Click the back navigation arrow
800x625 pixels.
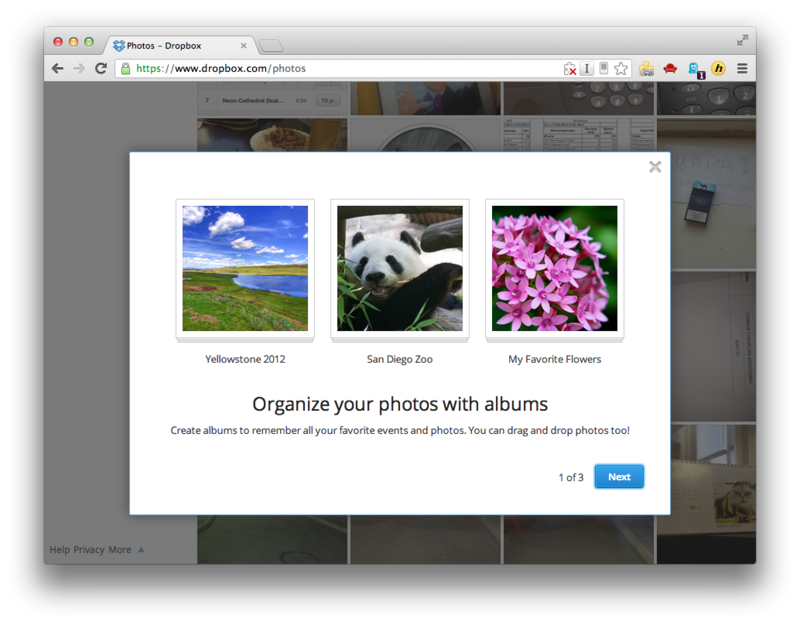57,68
